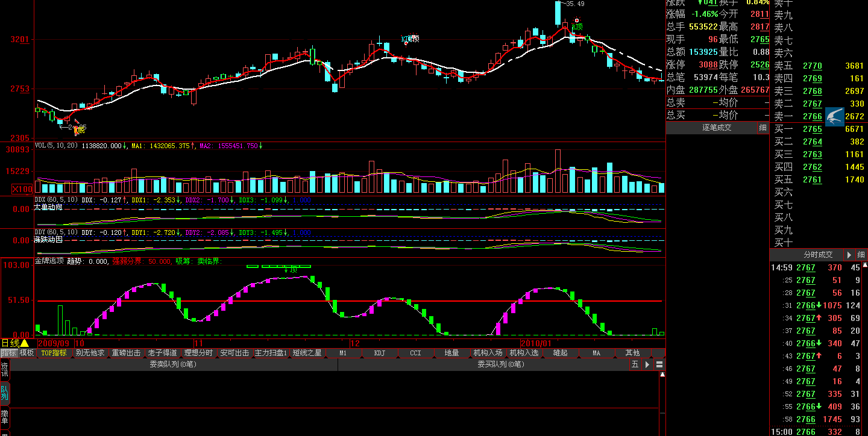
Task: Click the 五 button in the queue bar
Action: [635, 364]
